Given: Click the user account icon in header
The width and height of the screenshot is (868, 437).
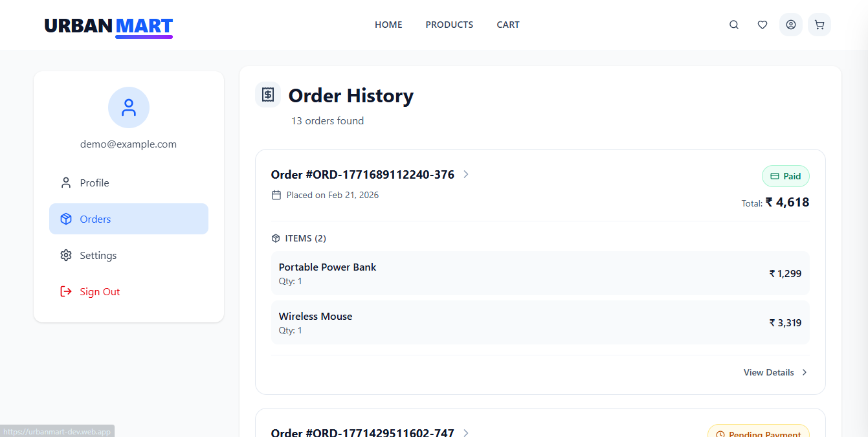Looking at the screenshot, I should coord(791,25).
